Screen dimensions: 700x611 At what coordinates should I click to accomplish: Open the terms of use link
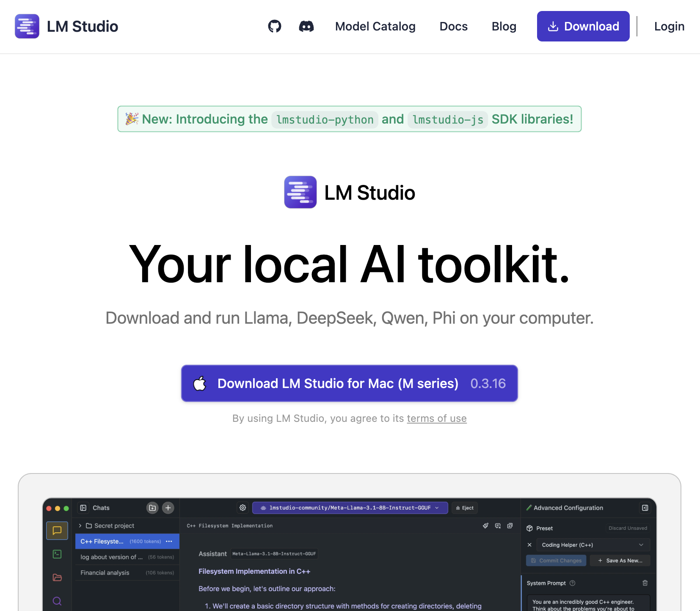point(437,418)
